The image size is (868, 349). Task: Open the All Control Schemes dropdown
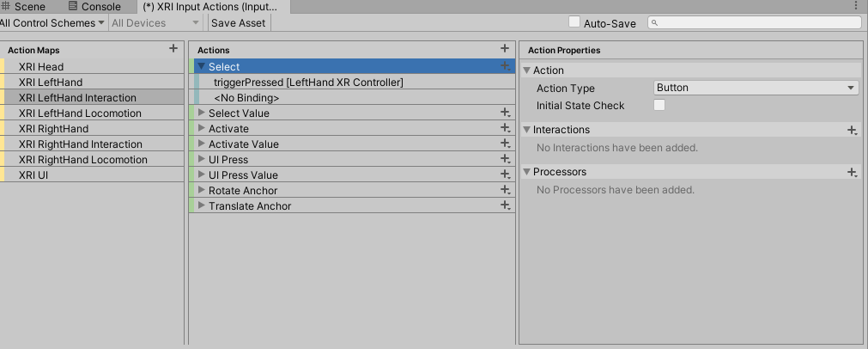53,23
